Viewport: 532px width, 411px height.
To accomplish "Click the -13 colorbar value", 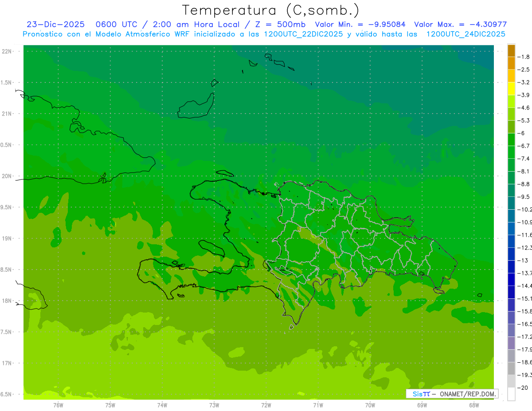I will point(523,260).
